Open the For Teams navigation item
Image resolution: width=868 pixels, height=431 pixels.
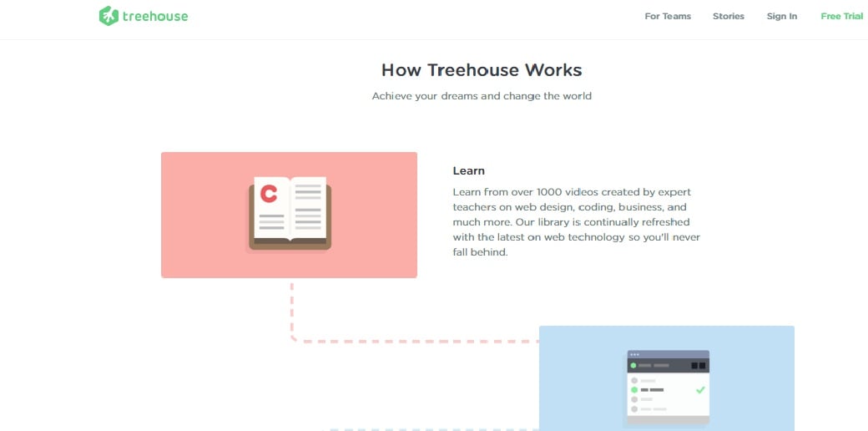click(668, 17)
